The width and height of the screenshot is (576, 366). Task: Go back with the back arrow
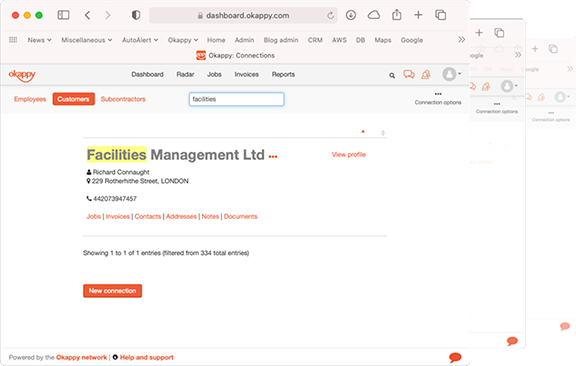pos(87,15)
